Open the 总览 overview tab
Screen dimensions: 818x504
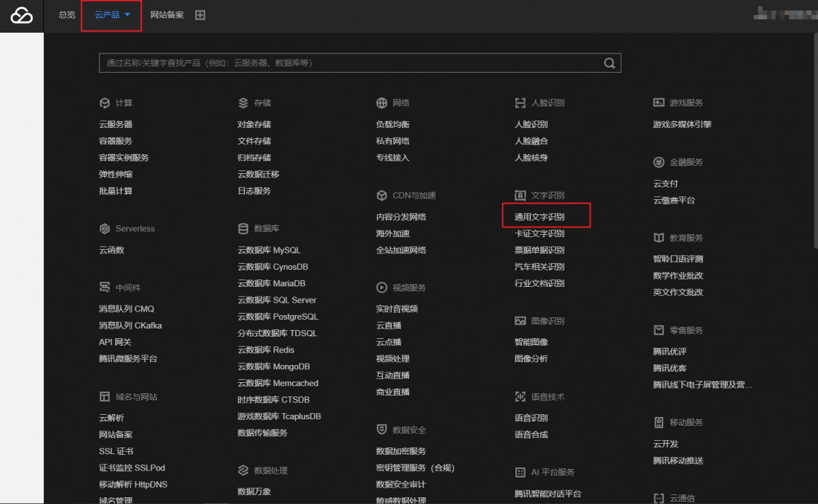tap(67, 15)
